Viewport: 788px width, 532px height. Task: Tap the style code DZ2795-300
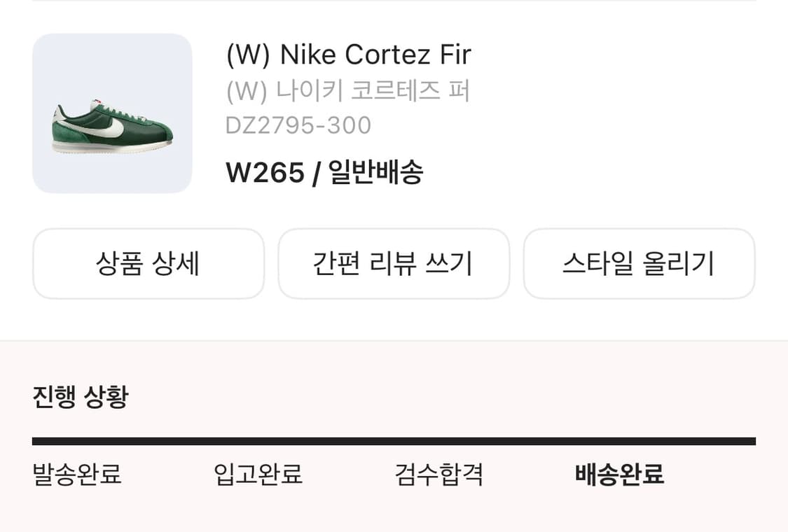coord(300,126)
